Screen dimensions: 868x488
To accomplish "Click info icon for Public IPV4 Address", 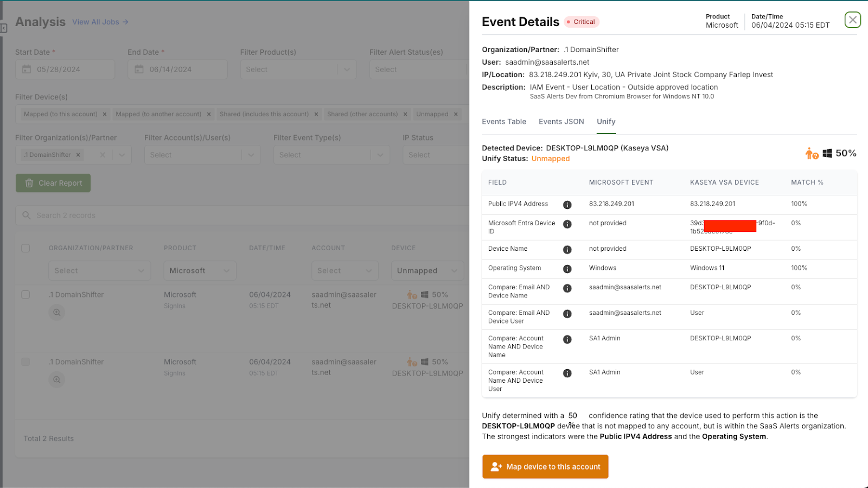I will pyautogui.click(x=567, y=205).
